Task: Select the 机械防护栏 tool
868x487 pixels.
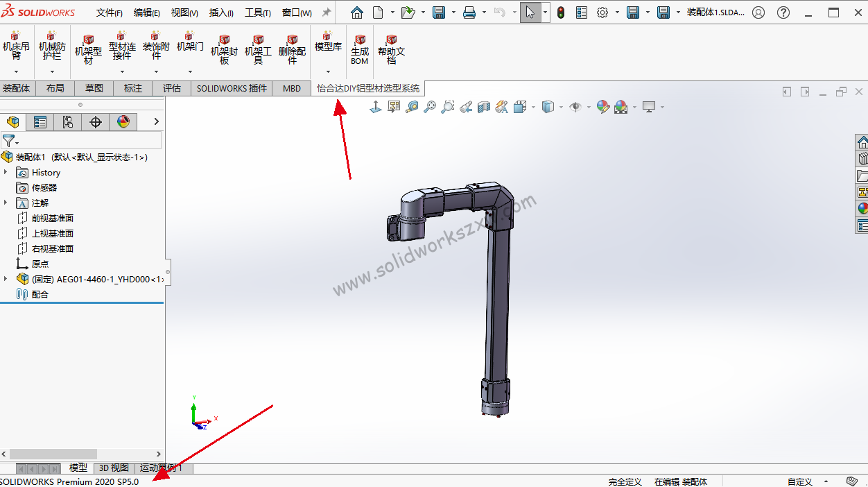Action: (51, 47)
